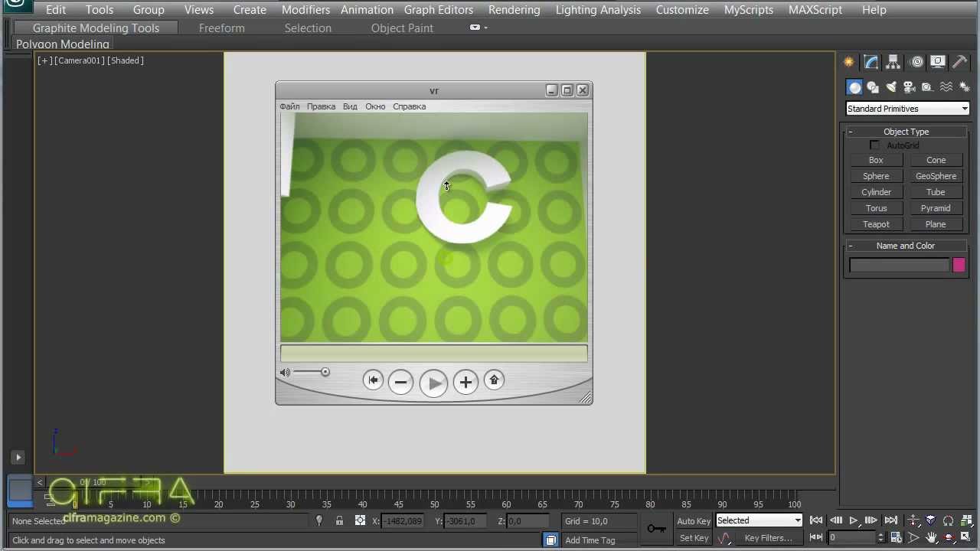Open Default In/Out Tangents curve icon
The width and height of the screenshot is (980, 551).
tap(724, 537)
